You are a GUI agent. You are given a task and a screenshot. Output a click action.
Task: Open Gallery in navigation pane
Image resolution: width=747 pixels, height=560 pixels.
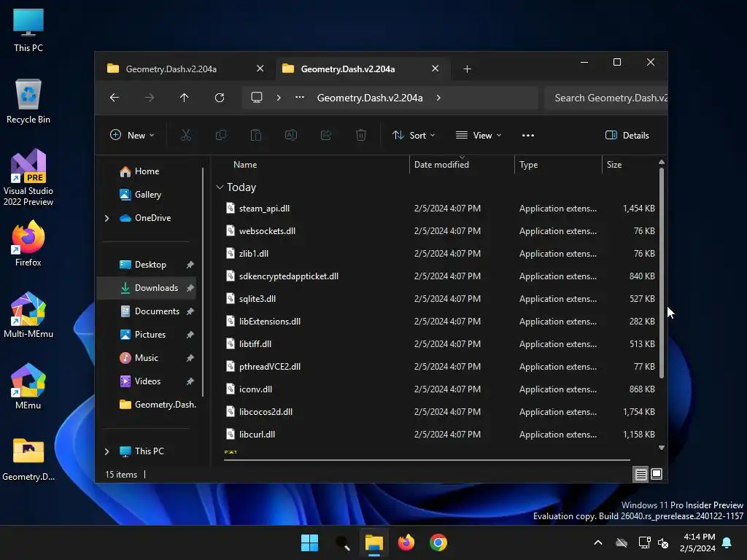[146, 195]
